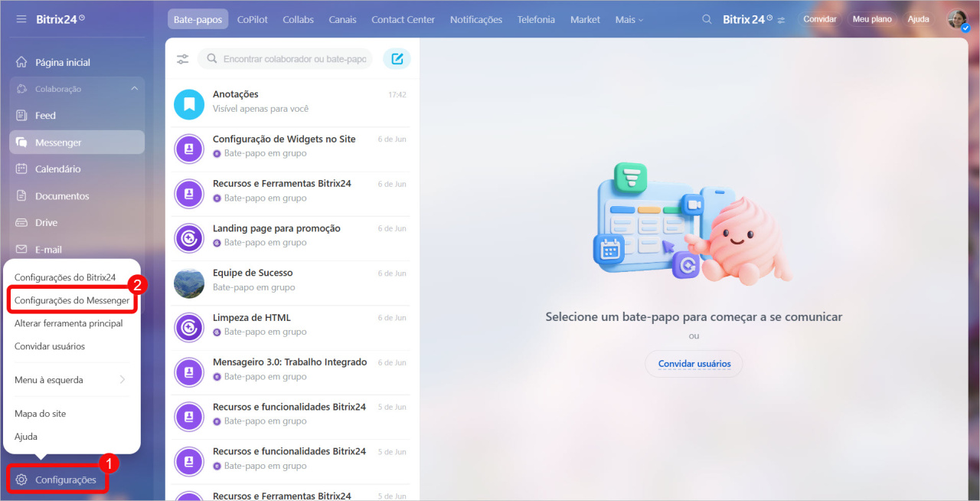Click the Ajuda button in the header
The height and width of the screenshot is (501, 980).
(919, 19)
